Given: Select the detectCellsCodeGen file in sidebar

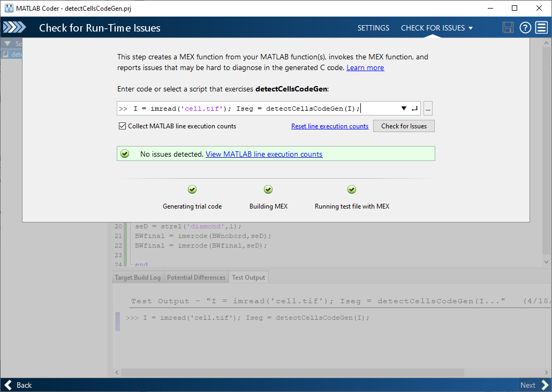Looking at the screenshot, I should click(x=12, y=54).
